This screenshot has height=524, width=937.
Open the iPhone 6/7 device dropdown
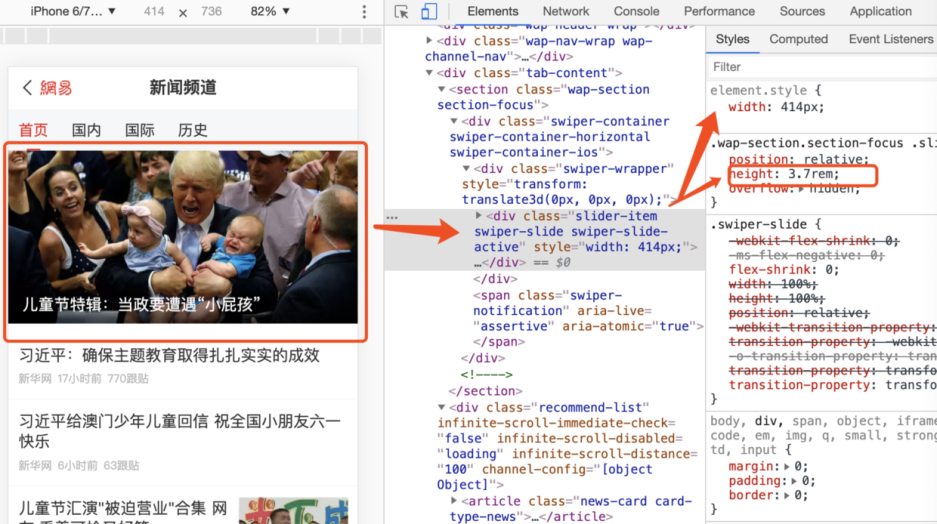pyautogui.click(x=73, y=11)
